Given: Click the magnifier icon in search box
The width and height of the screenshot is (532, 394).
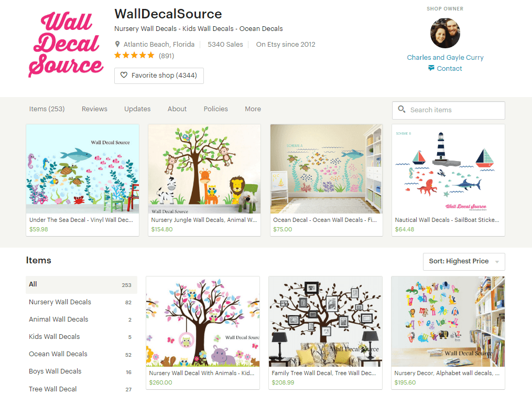Looking at the screenshot, I should click(401, 109).
